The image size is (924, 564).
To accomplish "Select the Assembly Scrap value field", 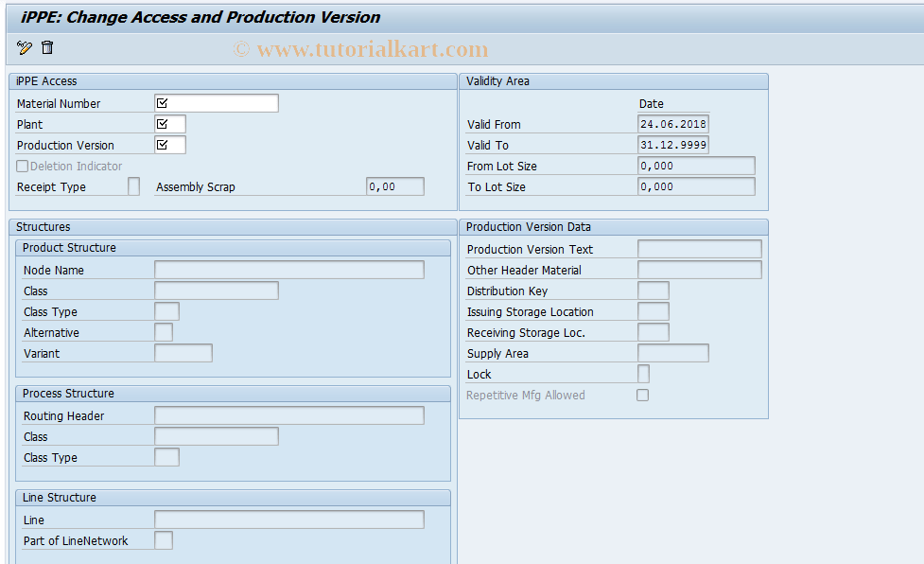I will [394, 185].
